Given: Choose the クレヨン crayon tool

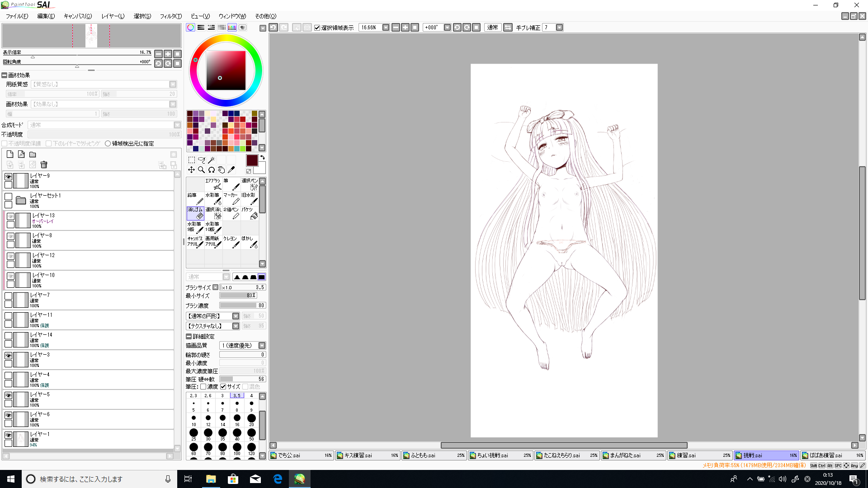Looking at the screenshot, I should pos(231,242).
